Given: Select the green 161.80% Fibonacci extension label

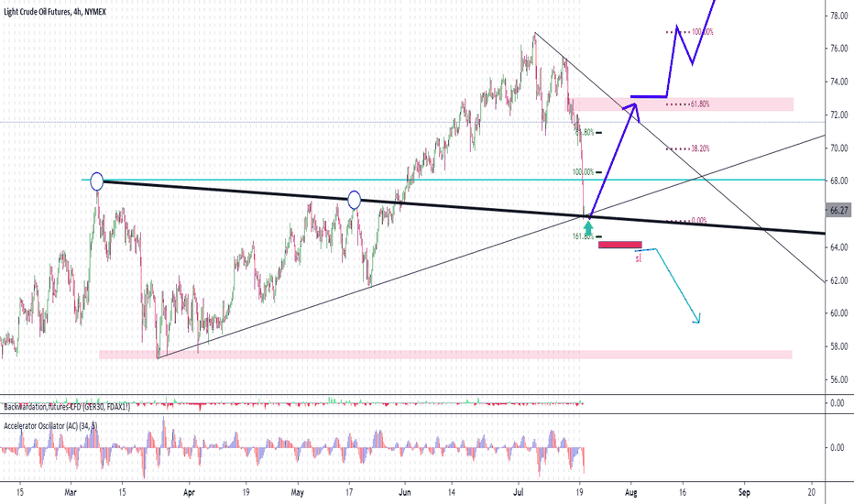Looking at the screenshot, I should coord(583,236).
